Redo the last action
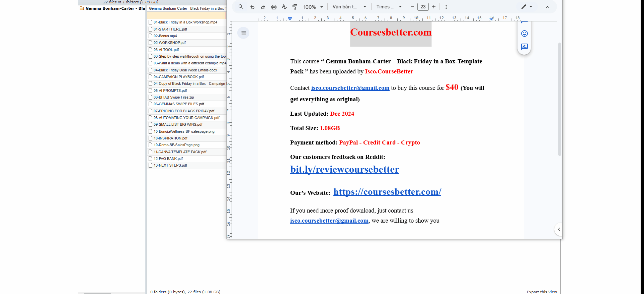This screenshot has height=294, width=644. tap(263, 7)
